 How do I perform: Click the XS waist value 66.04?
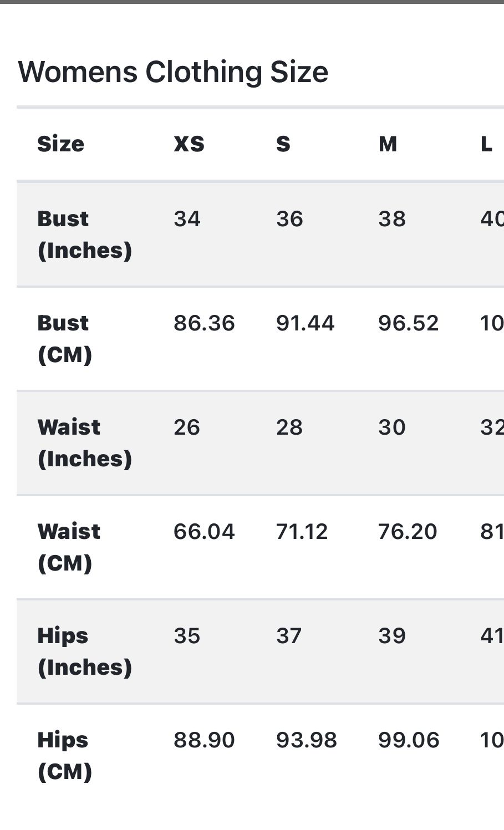pyautogui.click(x=204, y=532)
